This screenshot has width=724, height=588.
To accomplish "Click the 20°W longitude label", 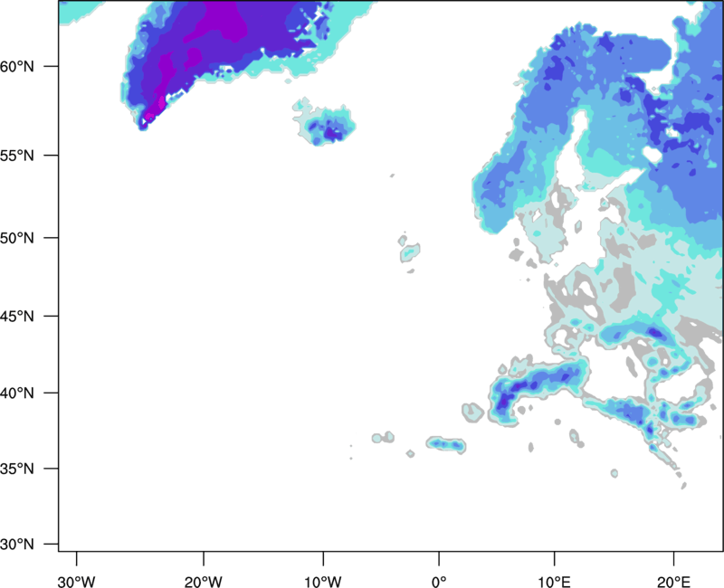I will 203,582.
